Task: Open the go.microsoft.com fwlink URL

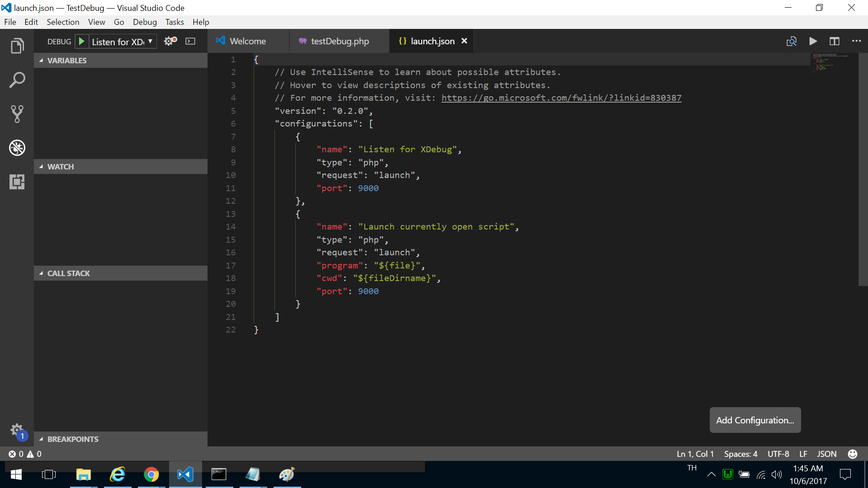Action: pos(561,98)
